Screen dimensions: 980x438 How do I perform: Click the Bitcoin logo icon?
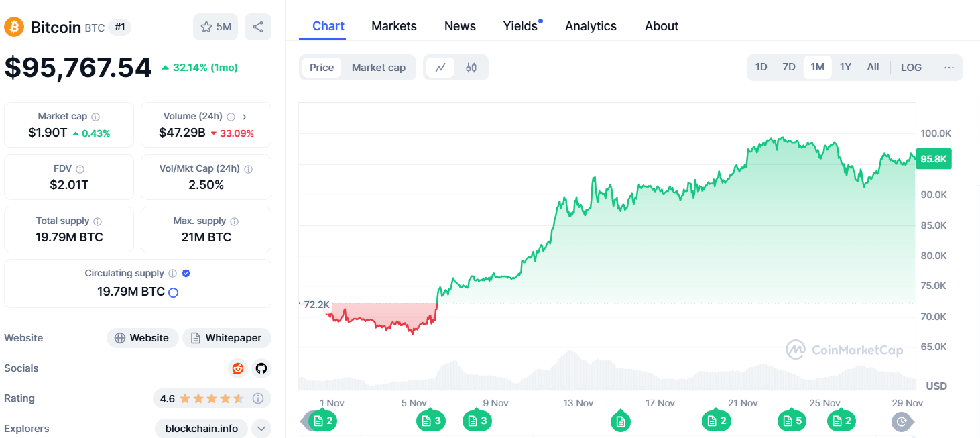pyautogui.click(x=14, y=27)
